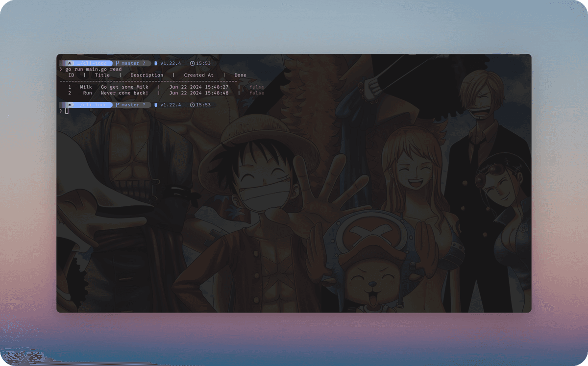Click the 'Description' column header
588x366 pixels.
(147, 75)
